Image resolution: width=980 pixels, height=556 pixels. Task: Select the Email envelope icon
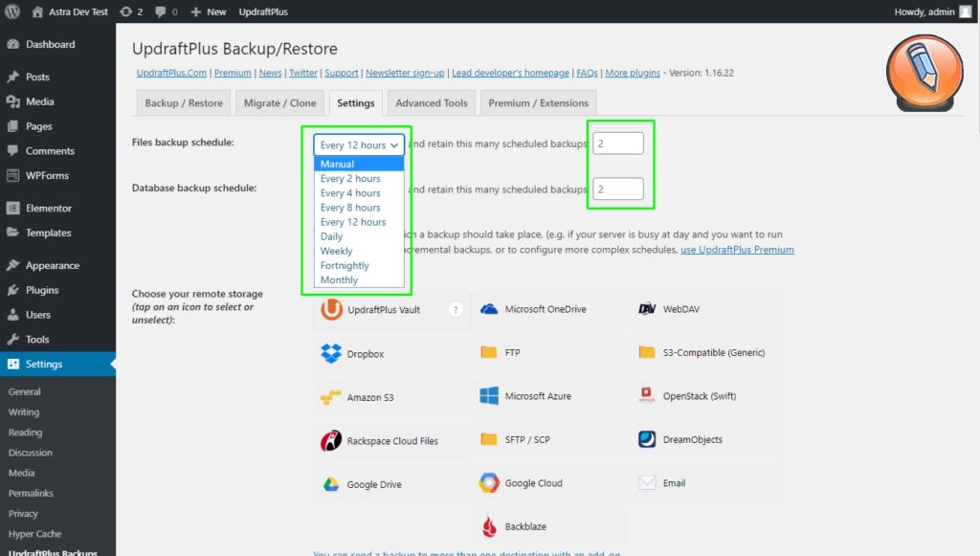pyautogui.click(x=647, y=483)
